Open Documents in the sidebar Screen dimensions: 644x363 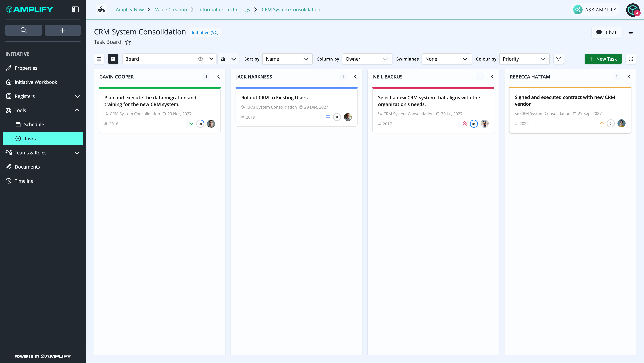pos(43,167)
